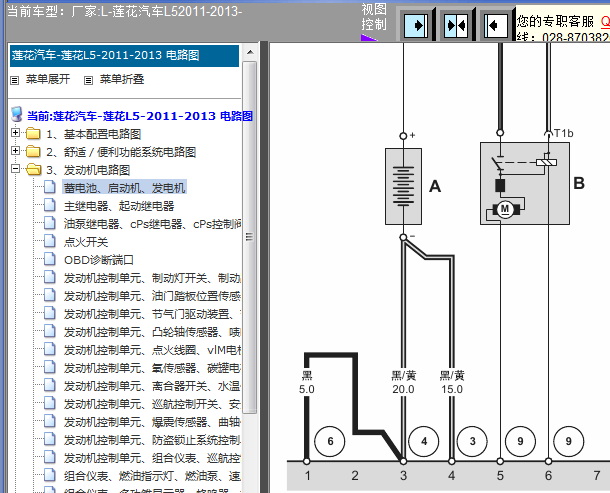Open 当前:莲花汽车-莲花L5-2011-2013 电路图 root link
The height and width of the screenshot is (493, 610).
140,116
